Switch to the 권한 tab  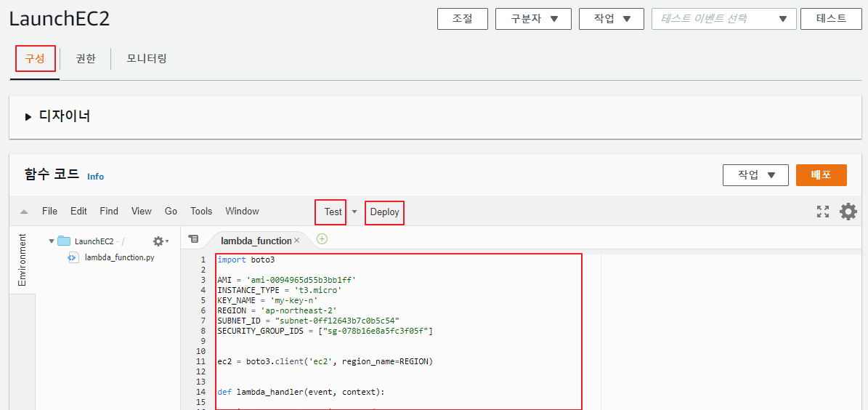coord(86,59)
